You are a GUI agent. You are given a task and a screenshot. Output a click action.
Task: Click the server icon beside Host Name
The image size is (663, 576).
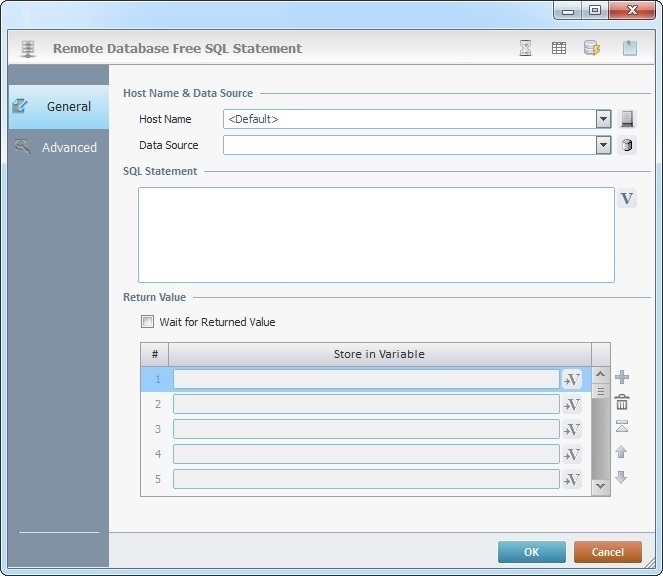click(x=627, y=119)
